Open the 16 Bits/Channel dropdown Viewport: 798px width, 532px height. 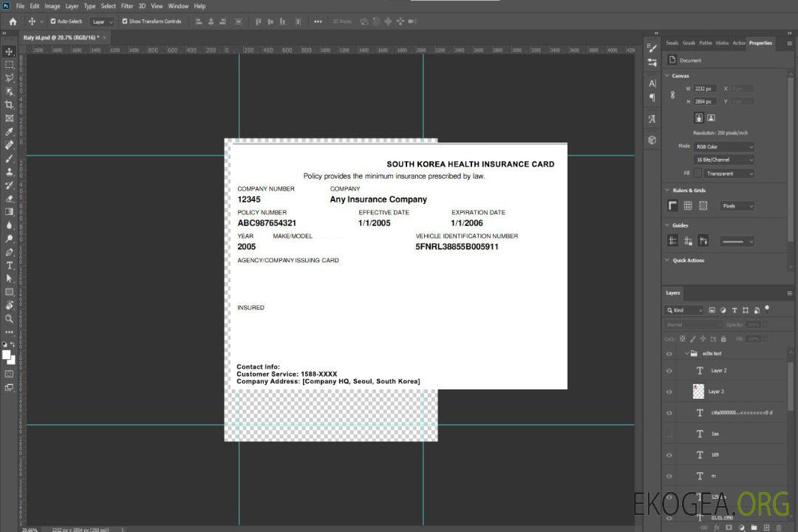723,160
